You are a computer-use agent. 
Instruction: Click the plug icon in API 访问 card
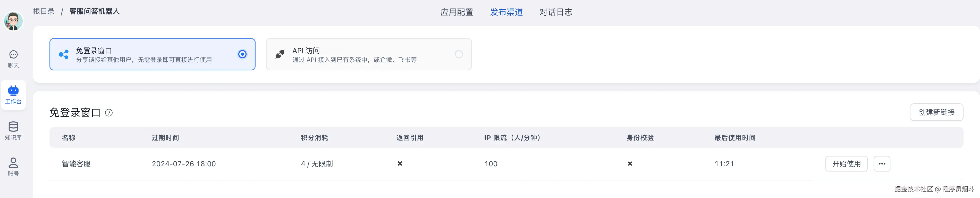[x=280, y=54]
